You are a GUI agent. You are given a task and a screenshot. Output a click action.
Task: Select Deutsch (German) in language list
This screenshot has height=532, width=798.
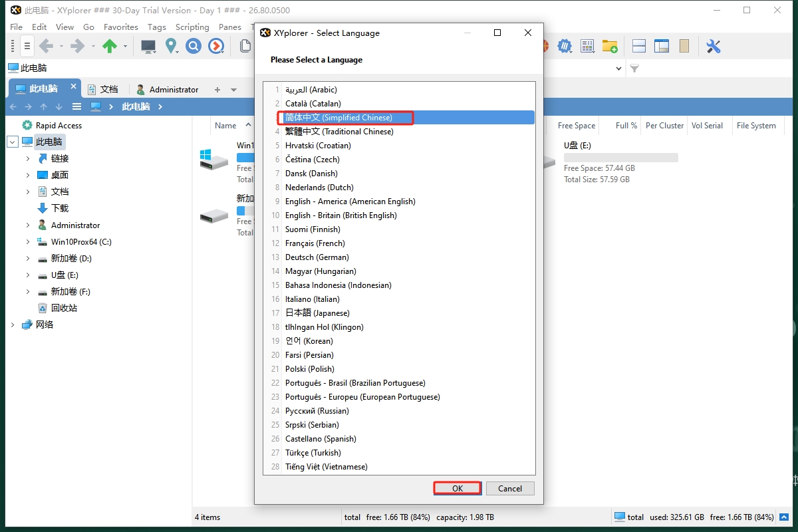[x=317, y=257]
